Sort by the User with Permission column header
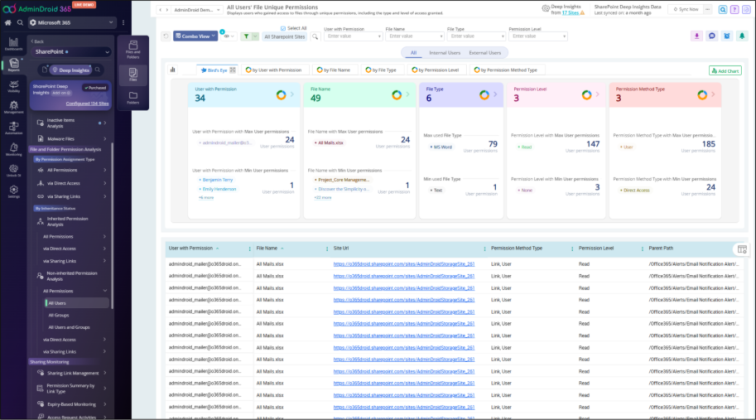The height and width of the screenshot is (420, 756). tap(191, 248)
